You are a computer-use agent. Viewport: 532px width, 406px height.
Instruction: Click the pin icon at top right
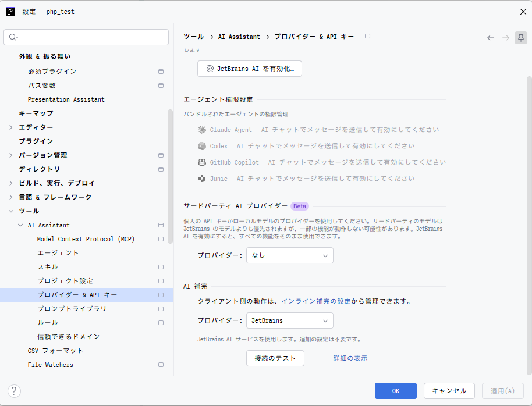point(521,38)
